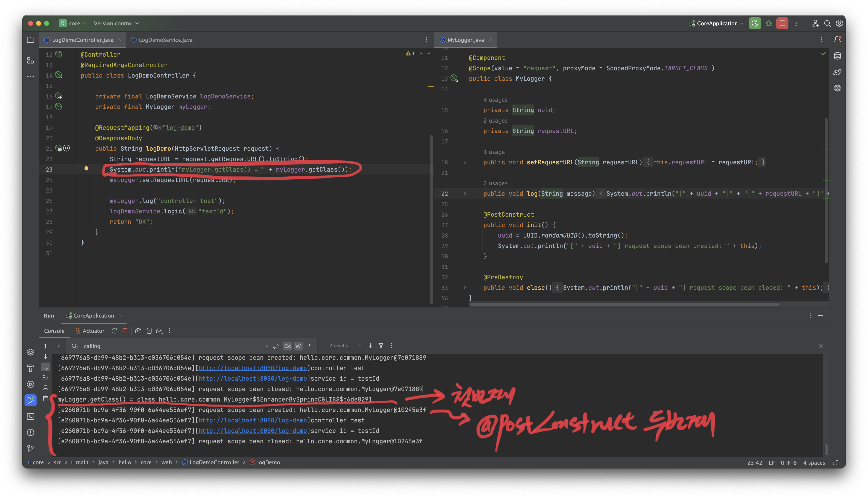Open CoreApplication run configuration dropdown
Screen dimensions: 868x498
pos(716,23)
